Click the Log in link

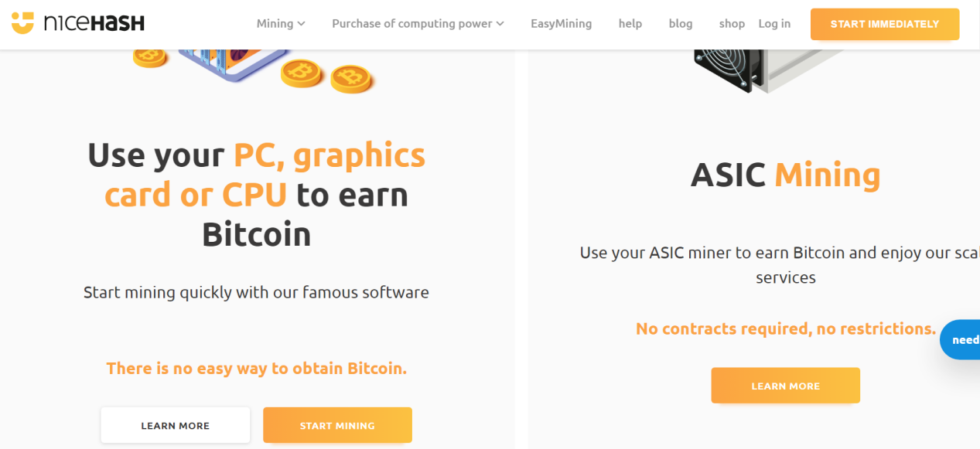point(774,23)
